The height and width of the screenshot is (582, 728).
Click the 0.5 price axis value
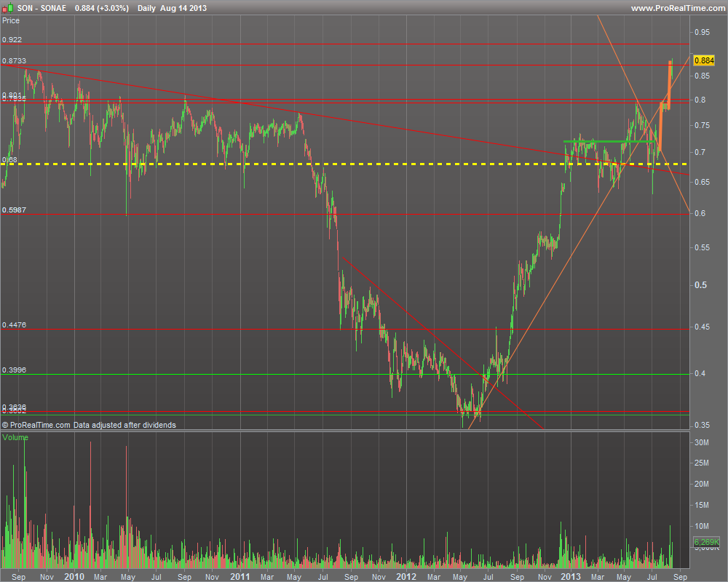click(700, 285)
